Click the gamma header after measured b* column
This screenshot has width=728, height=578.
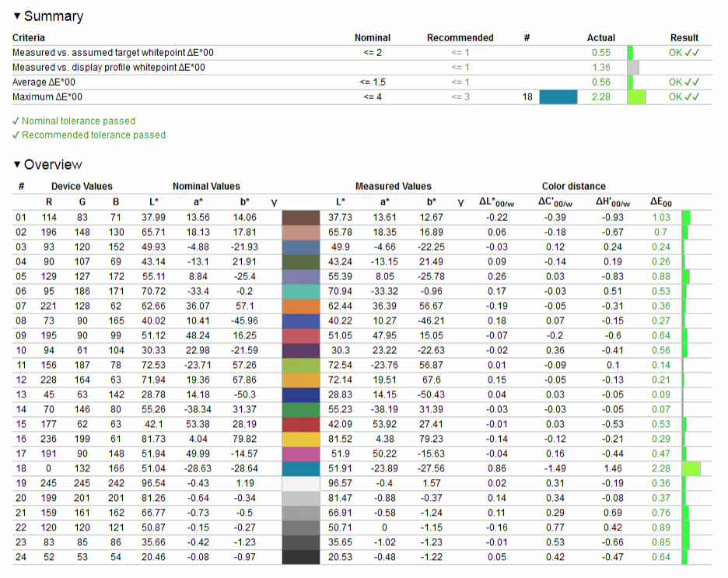460,202
